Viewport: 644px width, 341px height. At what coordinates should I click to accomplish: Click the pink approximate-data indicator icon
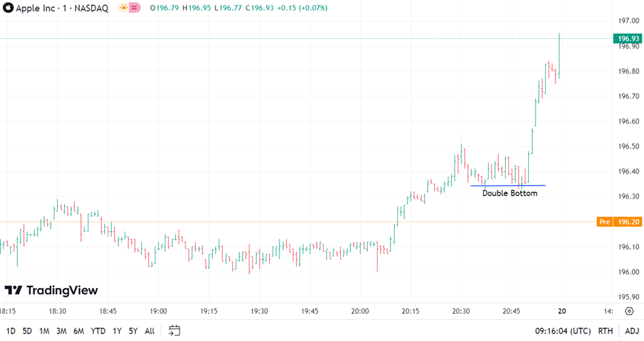pos(135,8)
